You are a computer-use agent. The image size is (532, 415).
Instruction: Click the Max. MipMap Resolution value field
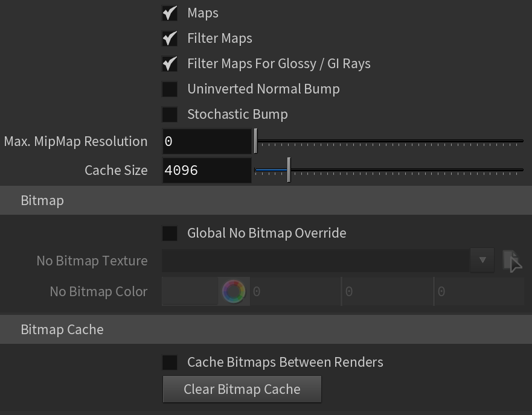click(207, 141)
